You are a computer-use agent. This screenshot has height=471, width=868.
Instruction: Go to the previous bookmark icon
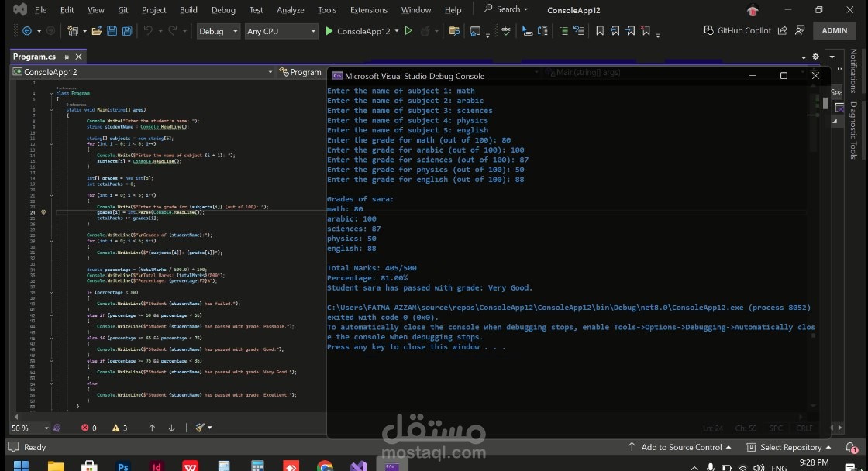pos(615,31)
